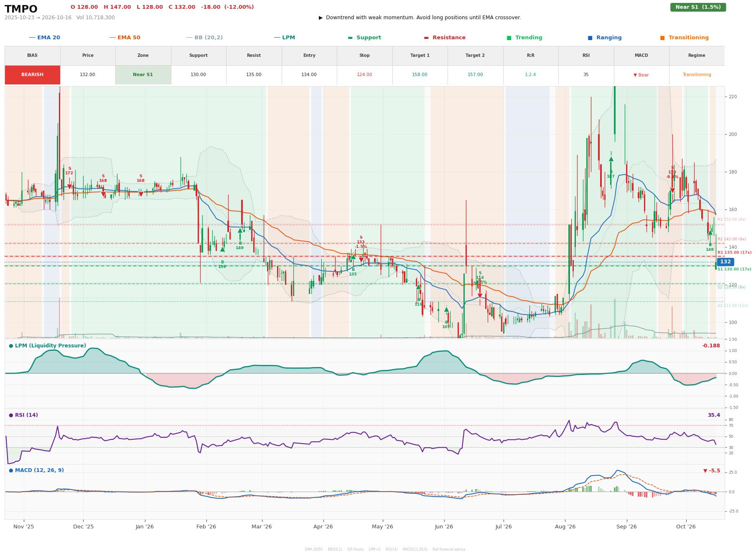Click the B 107 buy signal arrow
756x556 pixels.
pos(446,309)
